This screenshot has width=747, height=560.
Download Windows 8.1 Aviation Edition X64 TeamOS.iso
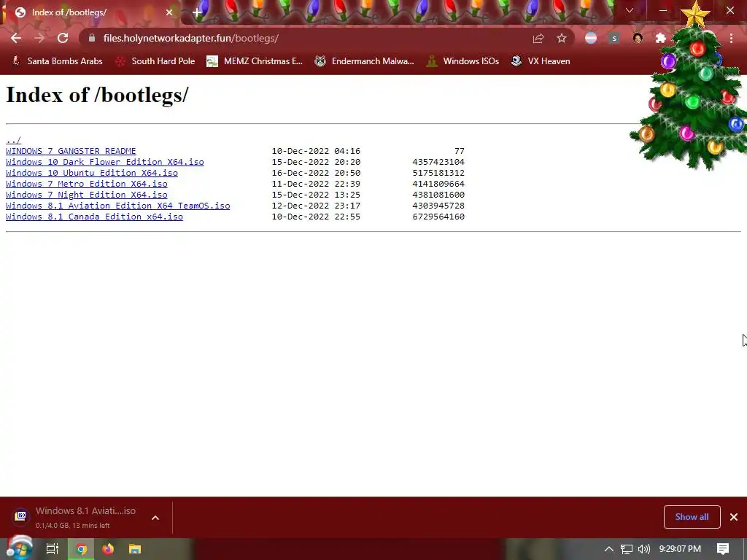[x=117, y=206]
